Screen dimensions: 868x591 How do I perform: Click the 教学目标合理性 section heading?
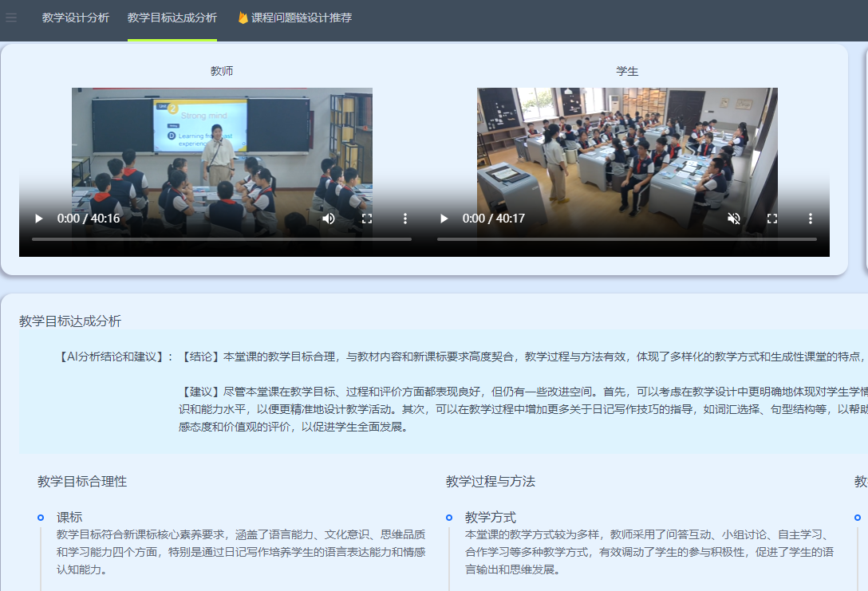[x=82, y=482]
